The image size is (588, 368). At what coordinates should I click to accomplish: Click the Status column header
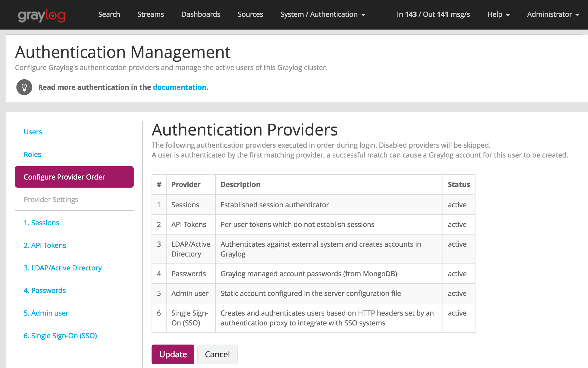click(459, 184)
